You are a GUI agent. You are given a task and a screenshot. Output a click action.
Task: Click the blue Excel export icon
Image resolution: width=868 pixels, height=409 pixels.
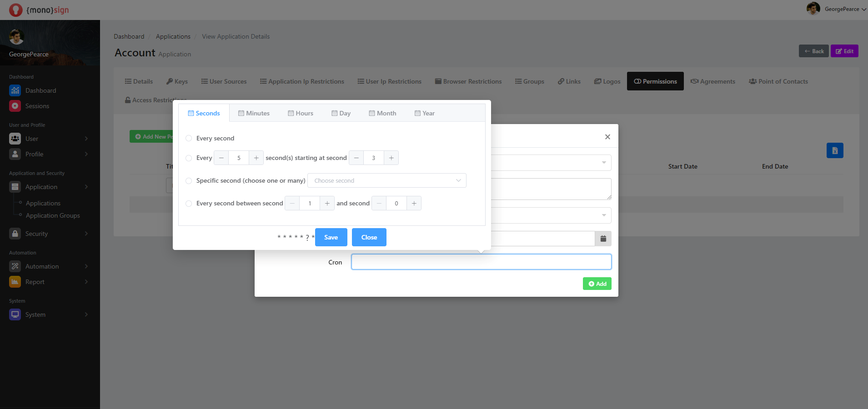click(x=834, y=150)
